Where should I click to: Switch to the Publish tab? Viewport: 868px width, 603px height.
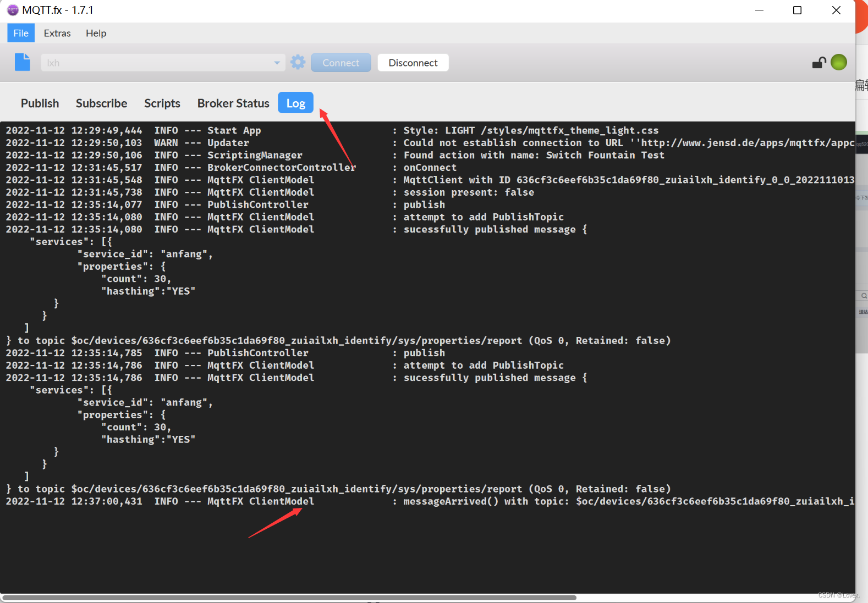[x=40, y=103]
